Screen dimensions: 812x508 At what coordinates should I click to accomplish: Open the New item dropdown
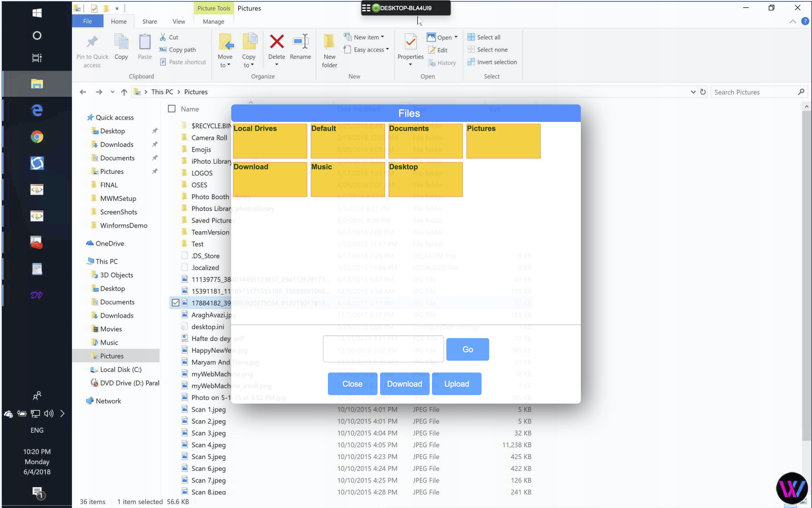(x=368, y=37)
